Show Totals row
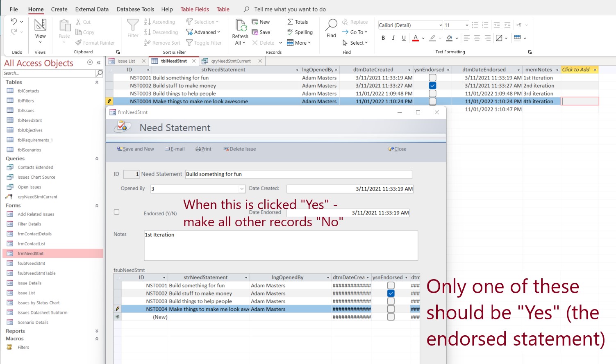Image resolution: width=616 pixels, height=364 pixels. click(x=298, y=22)
